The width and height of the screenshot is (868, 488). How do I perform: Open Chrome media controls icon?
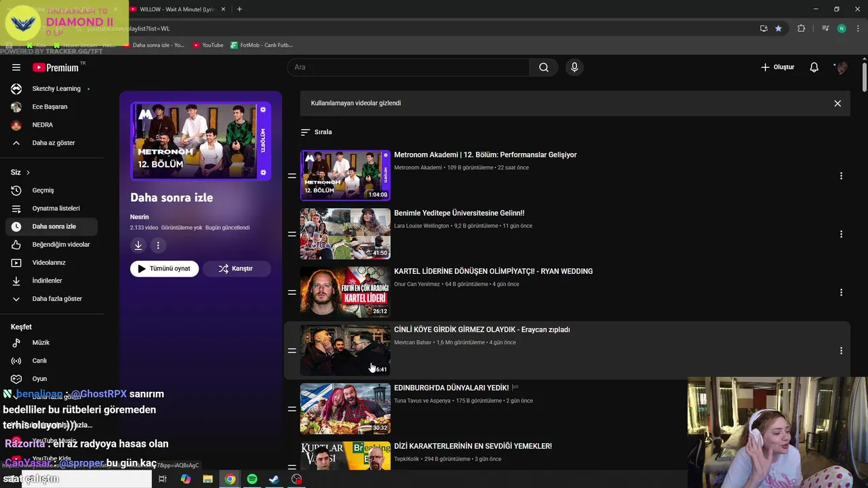click(825, 28)
